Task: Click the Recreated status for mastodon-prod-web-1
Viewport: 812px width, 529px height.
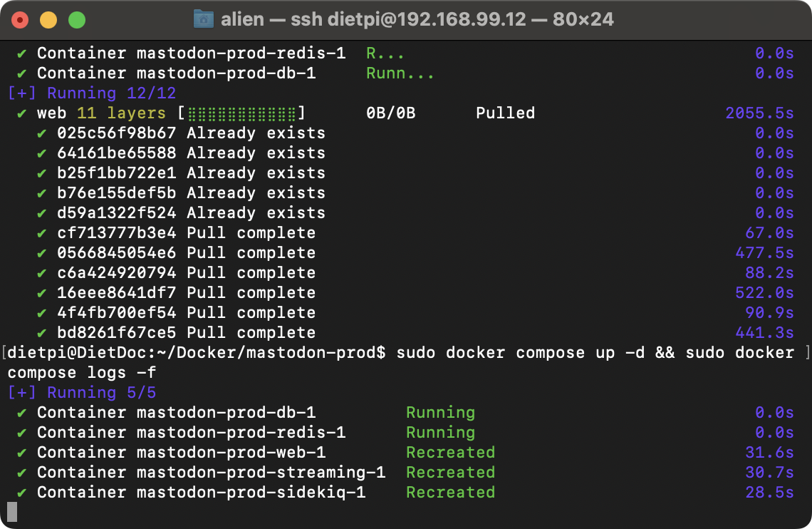Action: pos(451,452)
